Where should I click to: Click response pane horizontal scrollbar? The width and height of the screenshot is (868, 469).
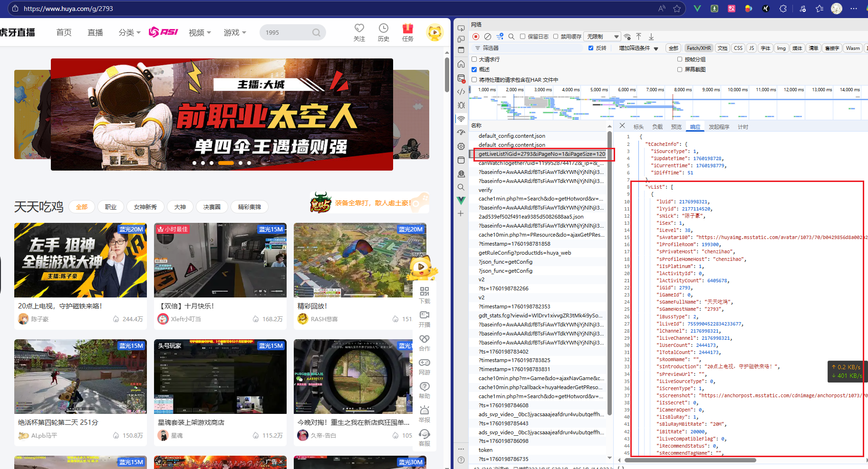689,460
